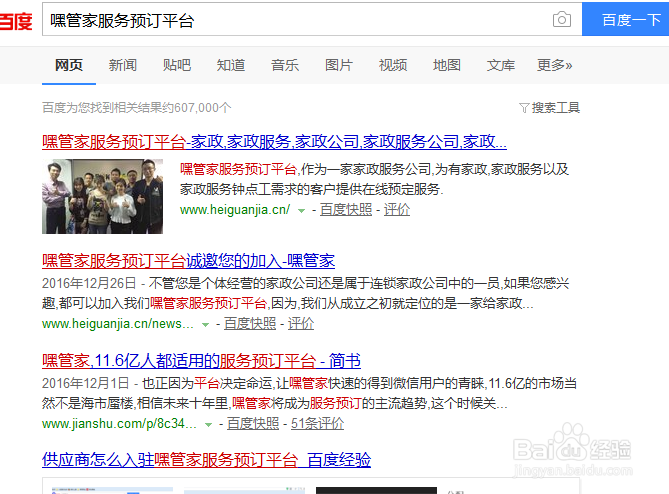Viewport: 669px width, 494px height.
Task: Switch to the 地图 tab
Action: point(447,65)
